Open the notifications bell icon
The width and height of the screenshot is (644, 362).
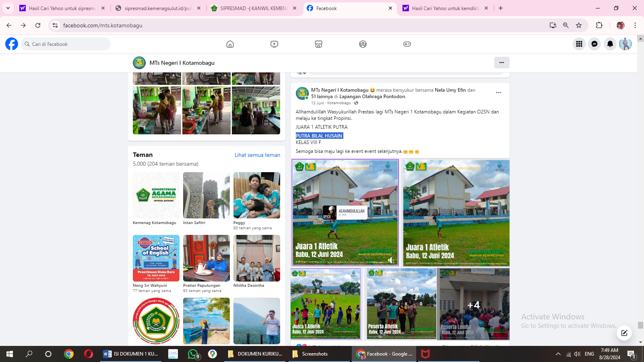610,44
